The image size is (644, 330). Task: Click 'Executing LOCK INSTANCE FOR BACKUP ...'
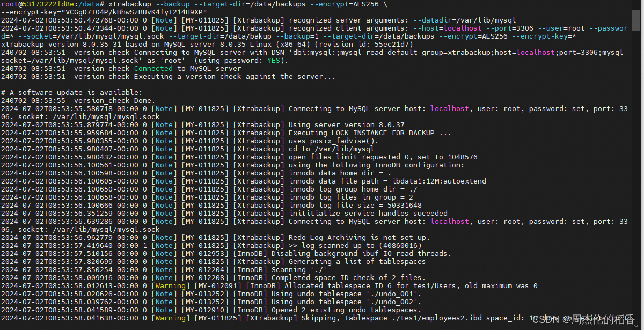[x=370, y=133]
